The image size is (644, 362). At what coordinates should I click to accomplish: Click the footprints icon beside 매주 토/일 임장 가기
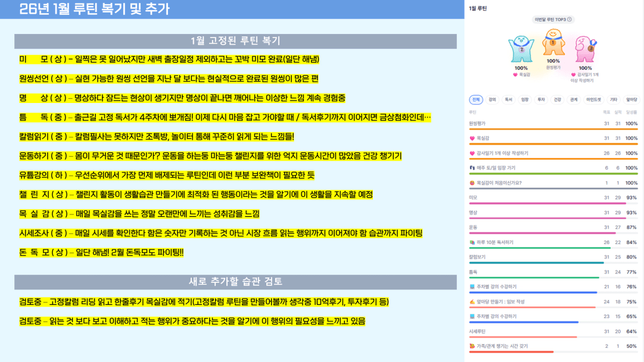point(472,168)
